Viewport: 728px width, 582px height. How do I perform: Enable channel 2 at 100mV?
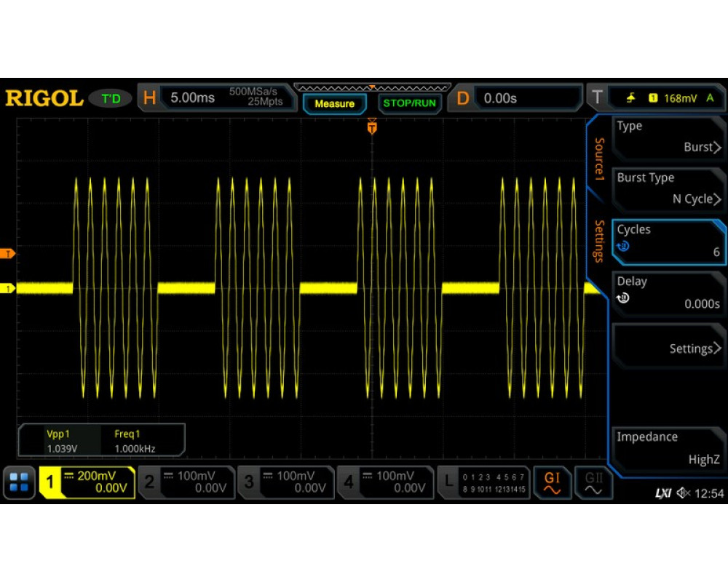click(x=186, y=482)
